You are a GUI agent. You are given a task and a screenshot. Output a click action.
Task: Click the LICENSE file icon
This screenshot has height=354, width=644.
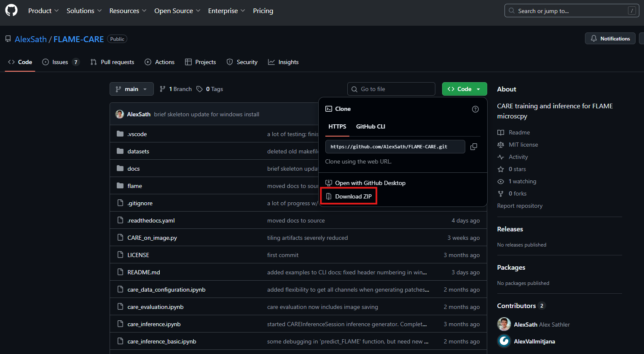click(x=120, y=255)
